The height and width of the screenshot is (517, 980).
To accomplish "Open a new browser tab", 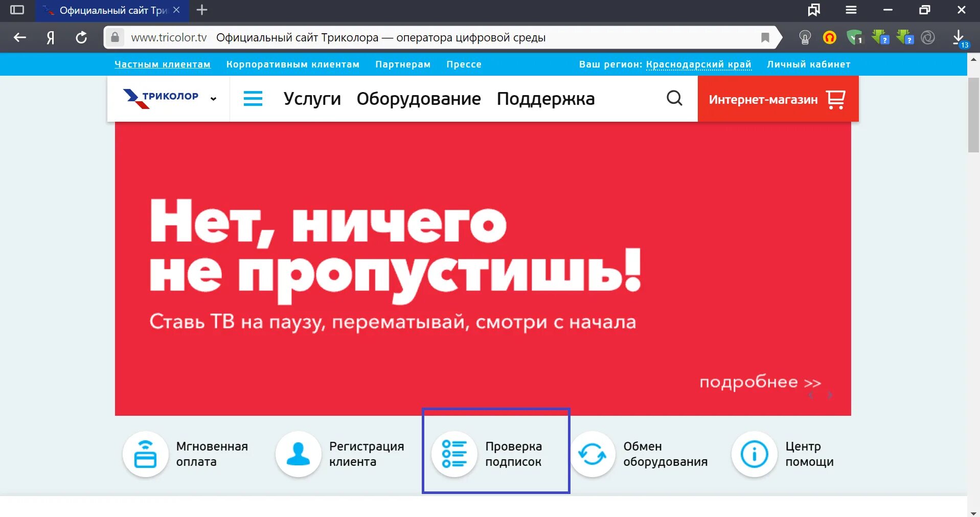I will click(x=202, y=10).
